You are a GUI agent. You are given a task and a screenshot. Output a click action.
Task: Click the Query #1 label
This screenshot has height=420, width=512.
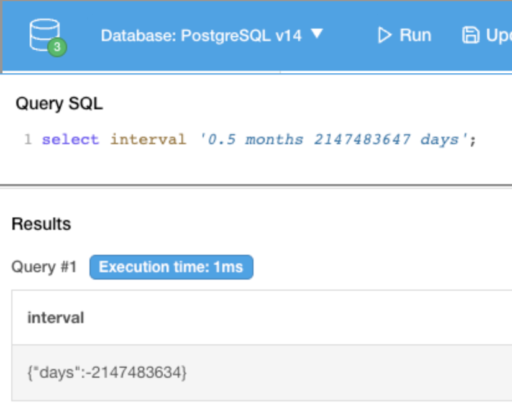tap(44, 267)
